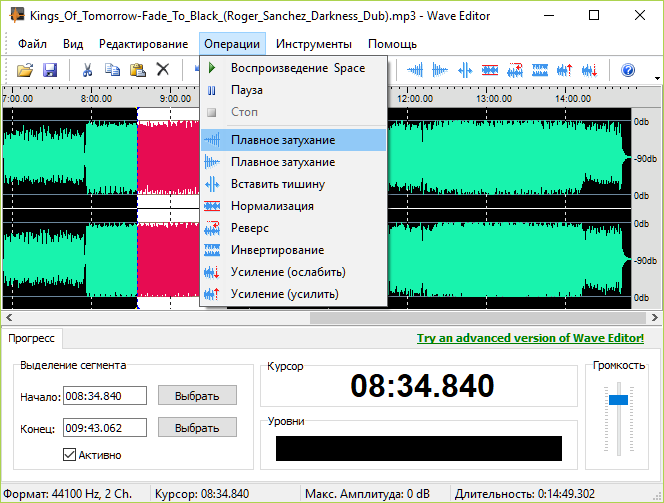Viewport: 664px width, 503px height.
Task: Click the Нормализация menu icon
Action: [212, 206]
